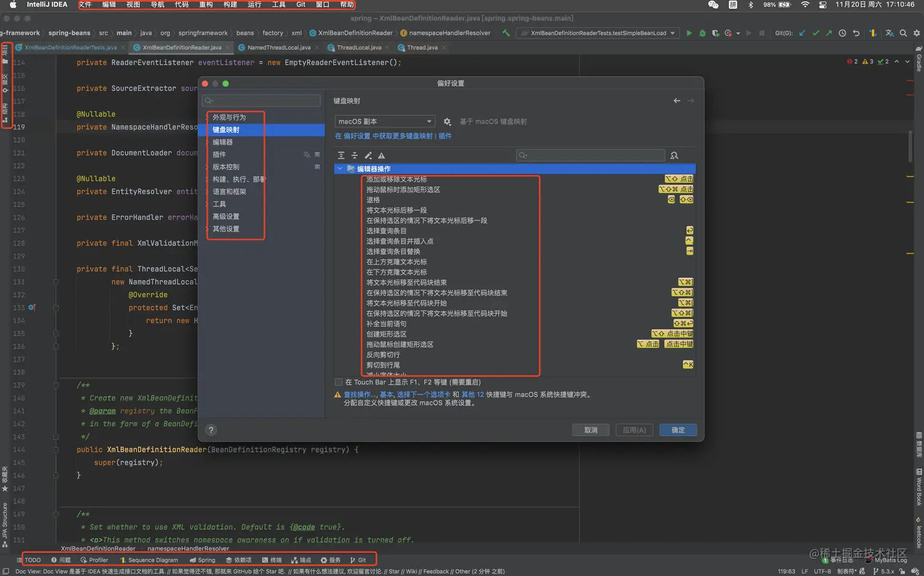Select 语言和框架 in settings sidebar
Screen dimensions: 924x576
tap(229, 192)
